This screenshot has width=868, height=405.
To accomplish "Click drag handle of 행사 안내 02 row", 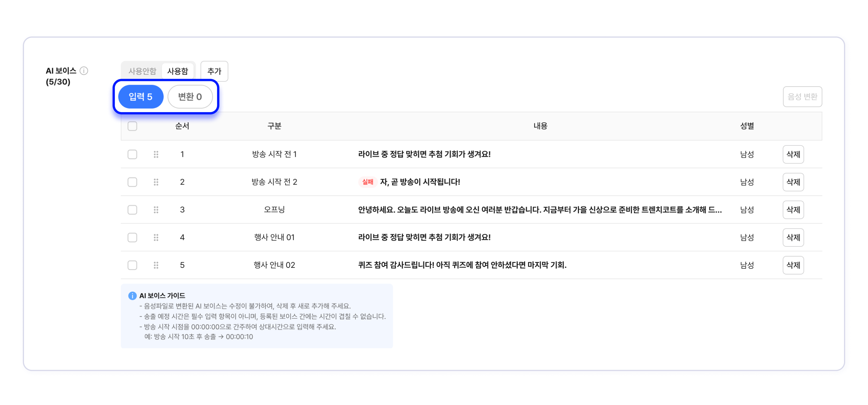I will (x=156, y=265).
